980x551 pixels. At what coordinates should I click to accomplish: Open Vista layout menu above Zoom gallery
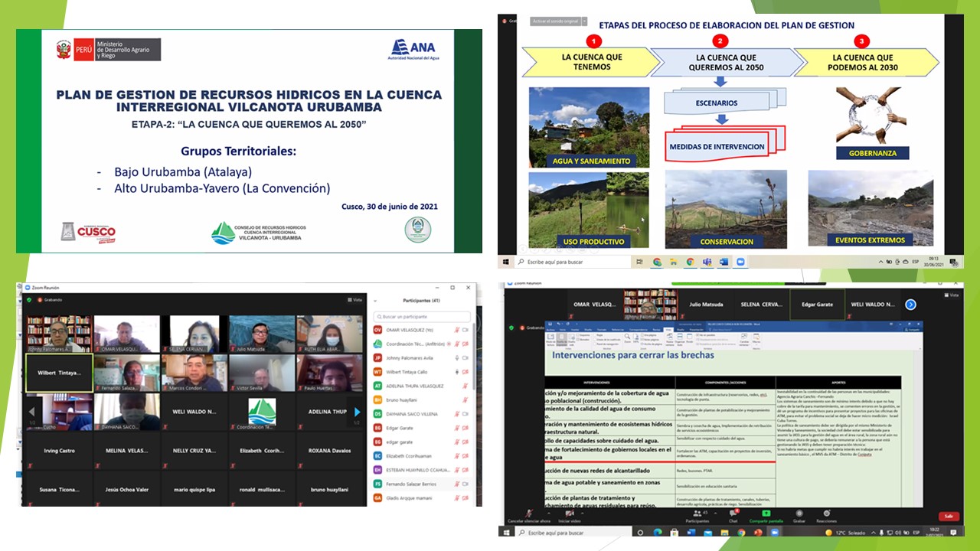click(x=354, y=299)
